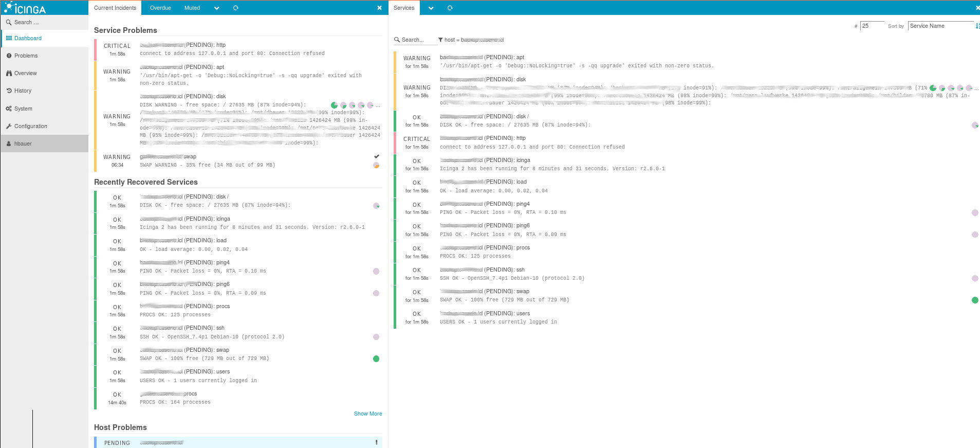Open Configuration in the sidebar
The width and height of the screenshot is (980, 448).
coord(30,126)
